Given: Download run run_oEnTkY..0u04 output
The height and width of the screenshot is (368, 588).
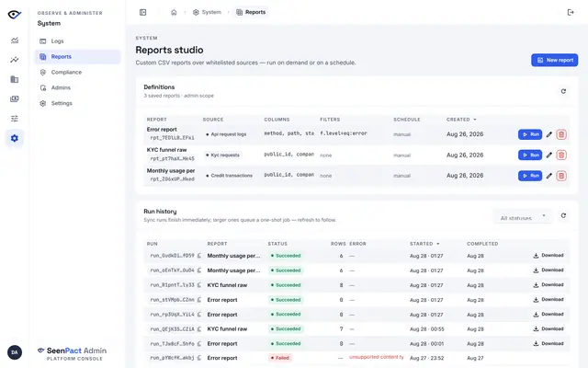Looking at the screenshot, I should pyautogui.click(x=548, y=270).
